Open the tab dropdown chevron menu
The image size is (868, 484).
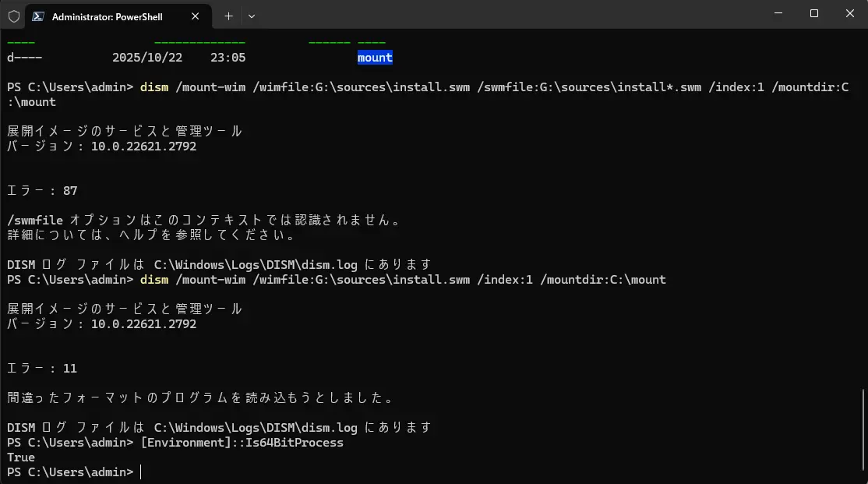[x=251, y=16]
